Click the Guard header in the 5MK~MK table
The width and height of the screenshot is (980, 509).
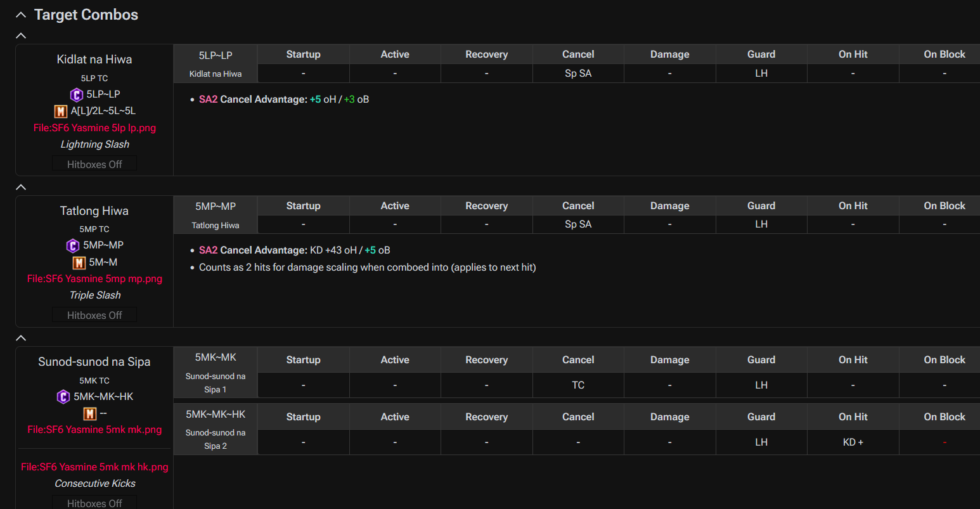tap(761, 360)
